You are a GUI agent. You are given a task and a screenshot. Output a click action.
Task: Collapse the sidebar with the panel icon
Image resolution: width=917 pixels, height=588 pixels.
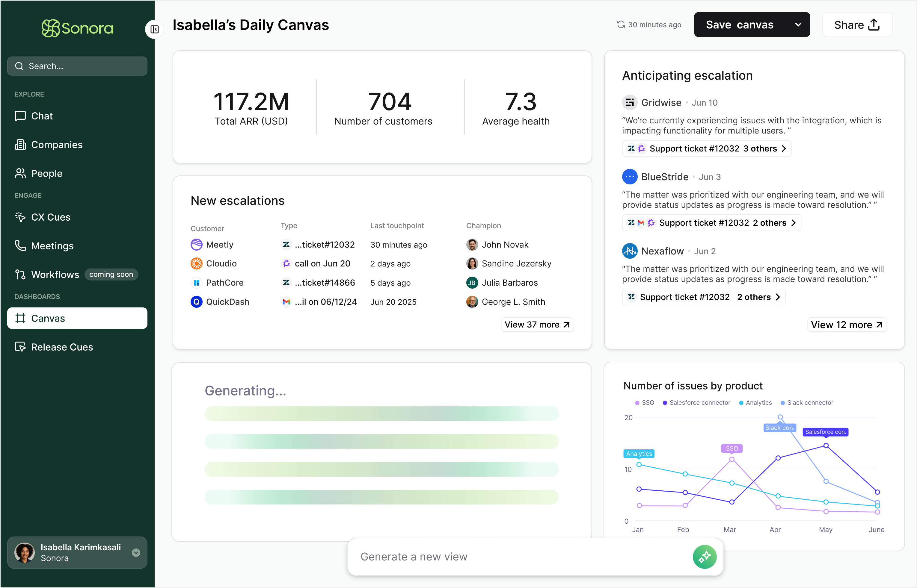pyautogui.click(x=154, y=29)
